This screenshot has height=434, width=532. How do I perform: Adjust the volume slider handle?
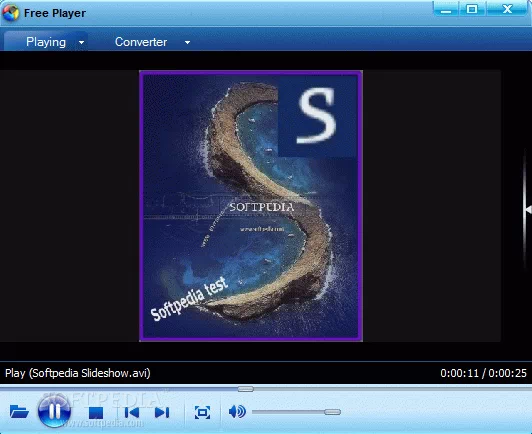click(x=332, y=412)
